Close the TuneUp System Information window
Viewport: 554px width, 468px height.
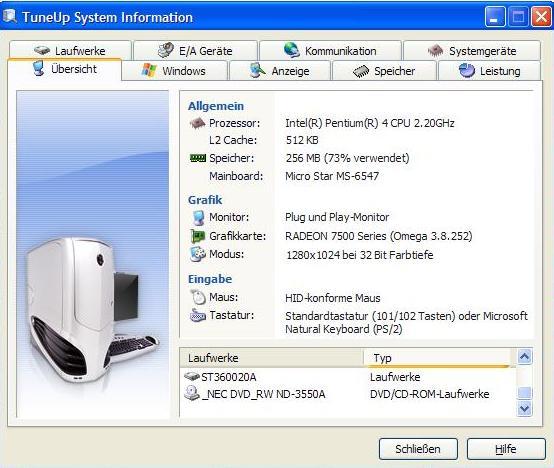coord(541,17)
